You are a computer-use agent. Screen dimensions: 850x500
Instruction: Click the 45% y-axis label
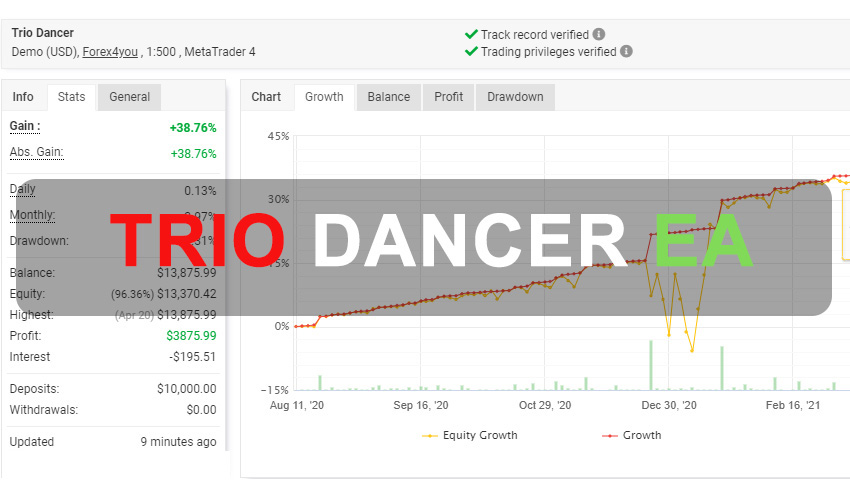[x=278, y=136]
